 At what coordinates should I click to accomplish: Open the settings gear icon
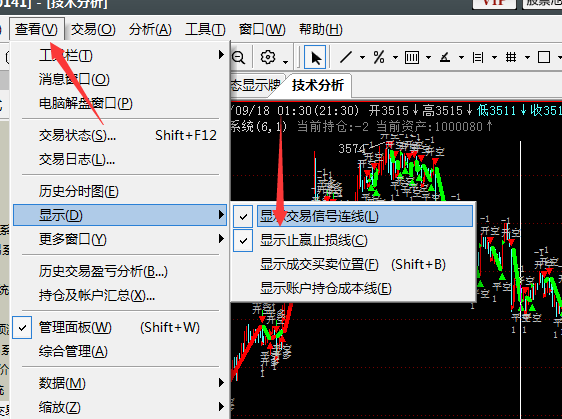268,57
